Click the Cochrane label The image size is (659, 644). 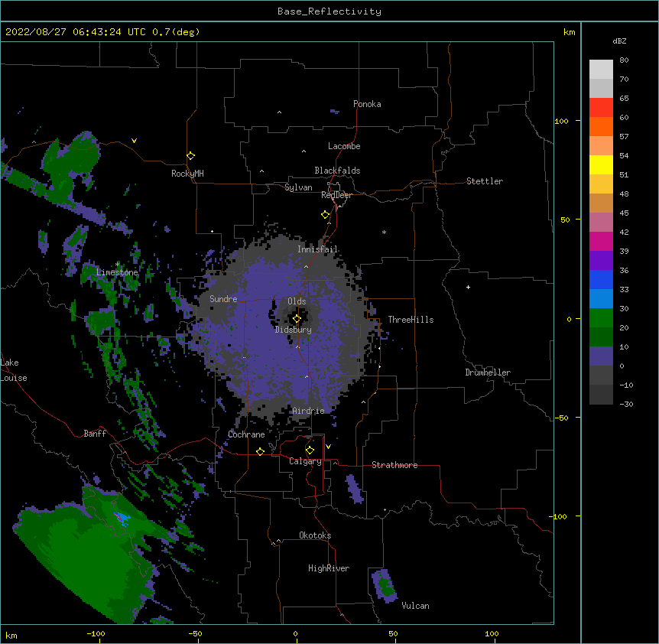[x=246, y=434]
